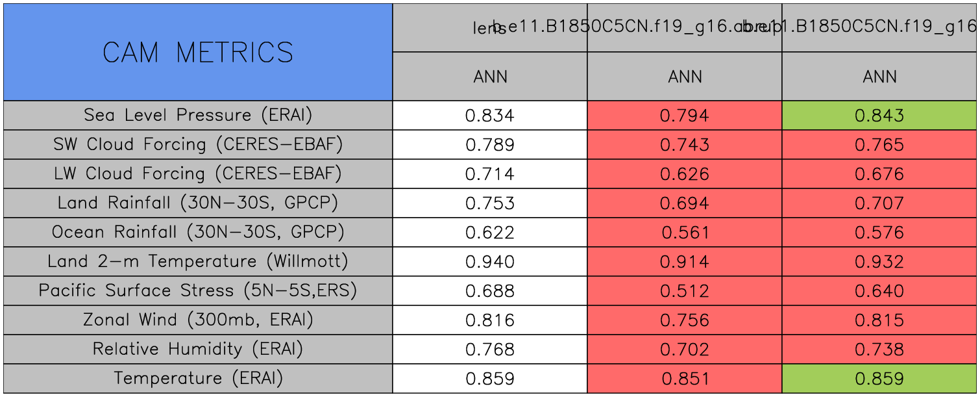980x397 pixels.
Task: Select the red 0.815 cell
Action: click(x=879, y=320)
